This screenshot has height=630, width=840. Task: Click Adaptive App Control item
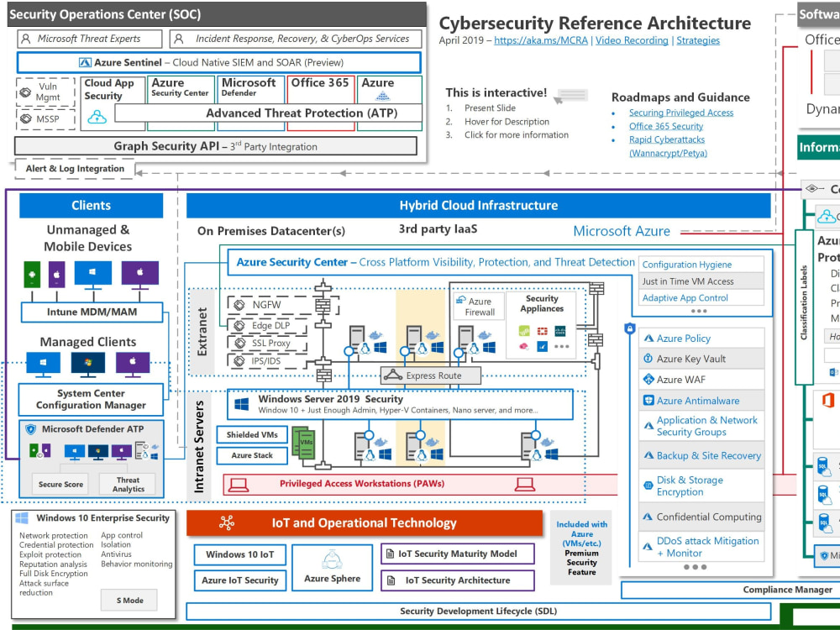pos(701,298)
